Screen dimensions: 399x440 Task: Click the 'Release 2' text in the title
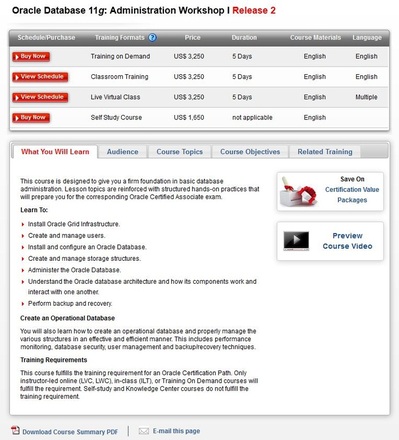[x=254, y=10]
